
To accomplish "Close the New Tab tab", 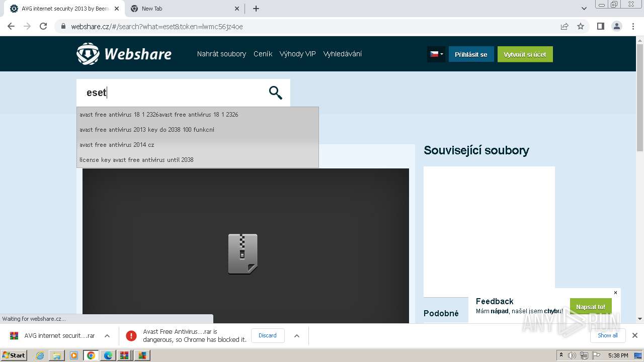I will 237,9.
